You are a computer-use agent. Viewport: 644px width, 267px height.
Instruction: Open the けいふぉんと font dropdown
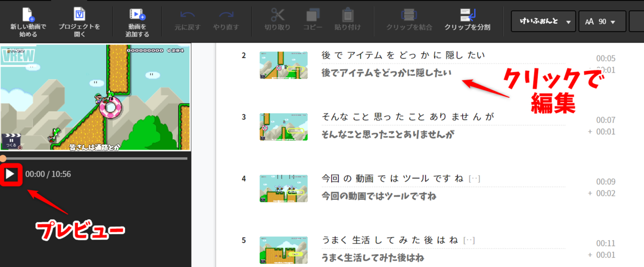click(x=543, y=22)
